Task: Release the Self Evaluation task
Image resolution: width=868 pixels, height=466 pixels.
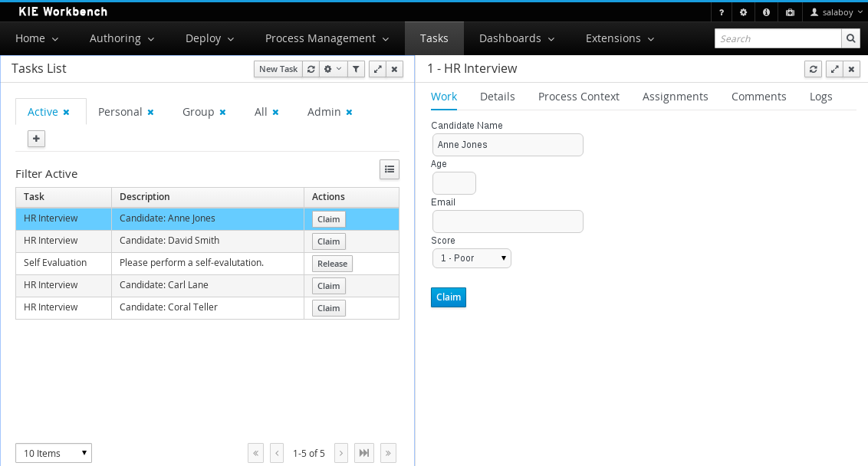Action: point(332,264)
